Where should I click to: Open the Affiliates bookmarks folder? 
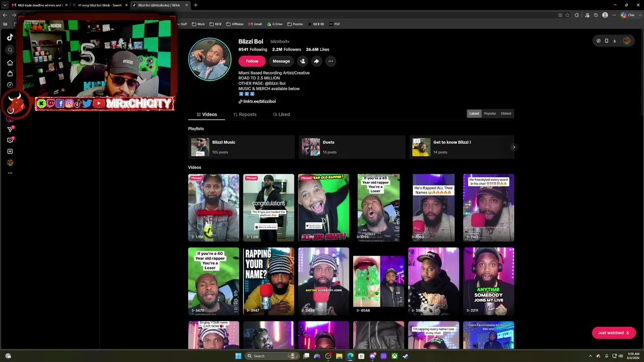tap(234, 24)
